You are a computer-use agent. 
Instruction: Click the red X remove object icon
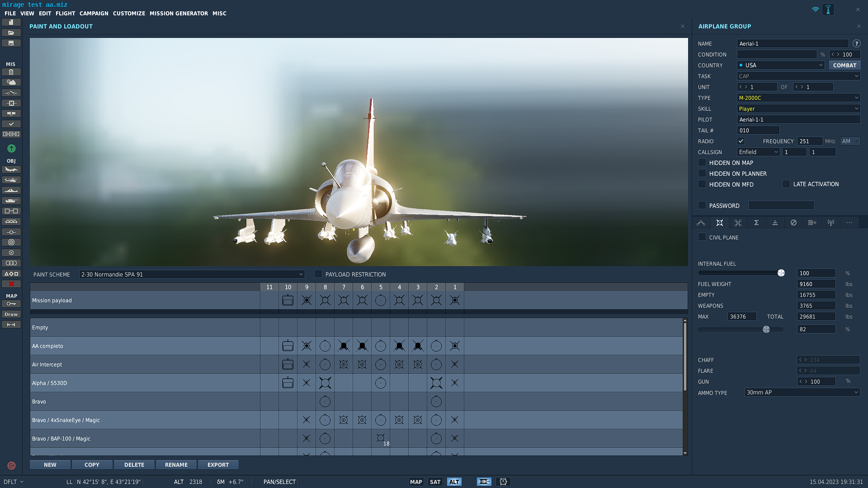click(x=11, y=284)
